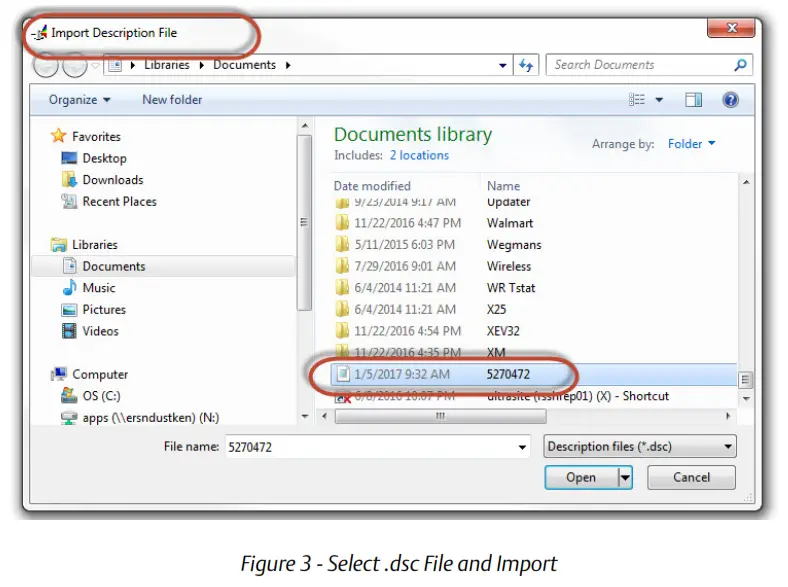
Task: Click the navigation pane scroll down arrow
Action: point(305,416)
